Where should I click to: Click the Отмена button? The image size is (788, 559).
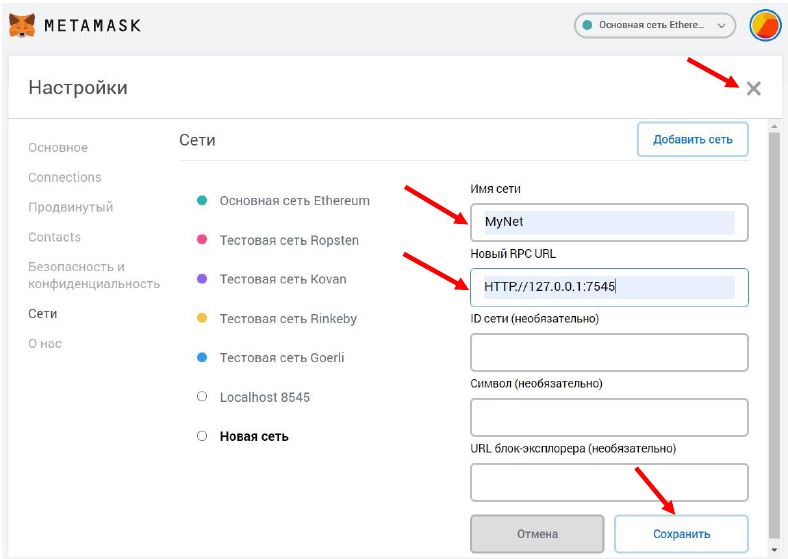tap(537, 534)
